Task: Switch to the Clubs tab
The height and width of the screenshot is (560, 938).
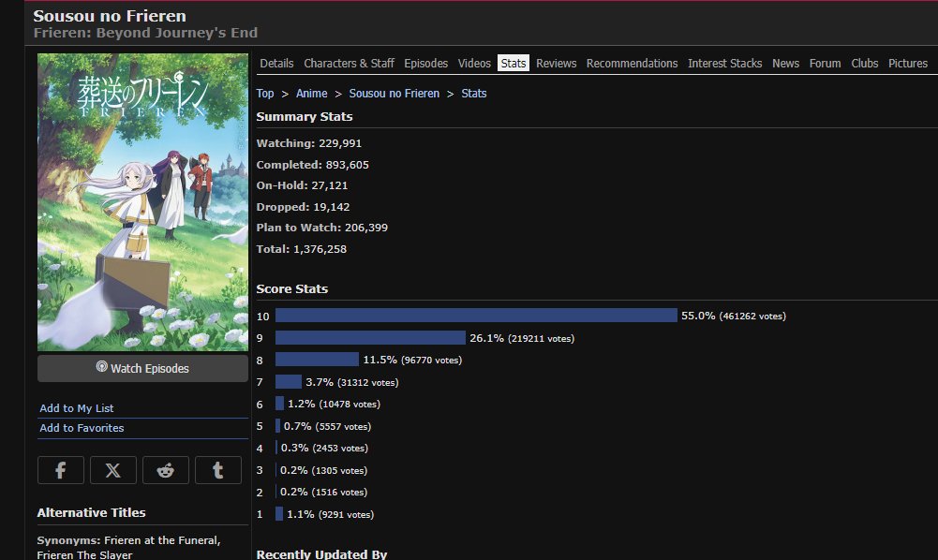Action: pyautogui.click(x=864, y=64)
